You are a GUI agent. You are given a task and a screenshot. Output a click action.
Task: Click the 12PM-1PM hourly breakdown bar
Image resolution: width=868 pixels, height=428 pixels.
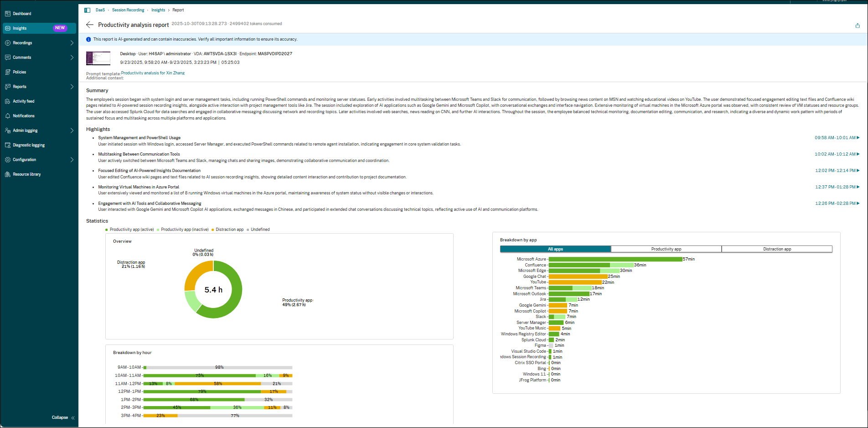point(218,391)
